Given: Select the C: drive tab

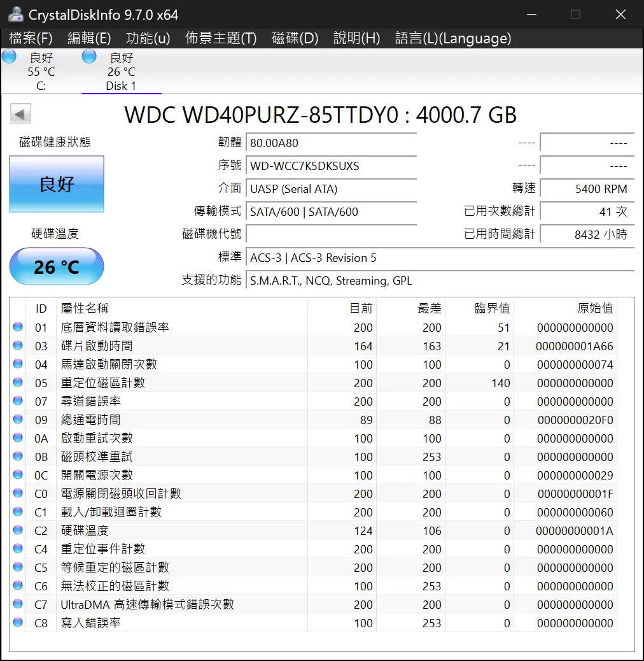Looking at the screenshot, I should [x=41, y=71].
